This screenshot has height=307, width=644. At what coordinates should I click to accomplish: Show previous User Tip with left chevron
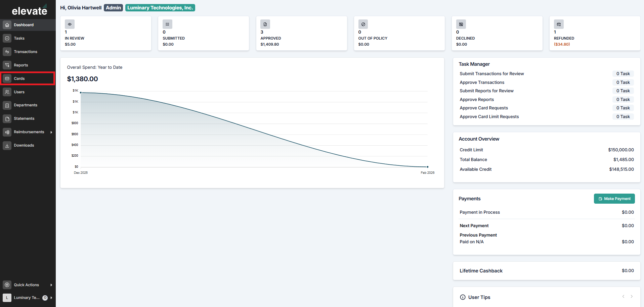coord(623,296)
